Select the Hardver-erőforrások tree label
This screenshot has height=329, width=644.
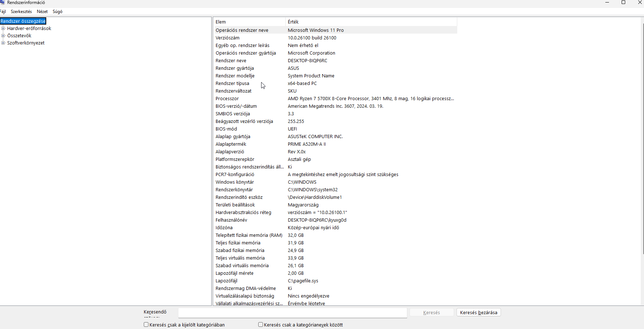point(29,29)
